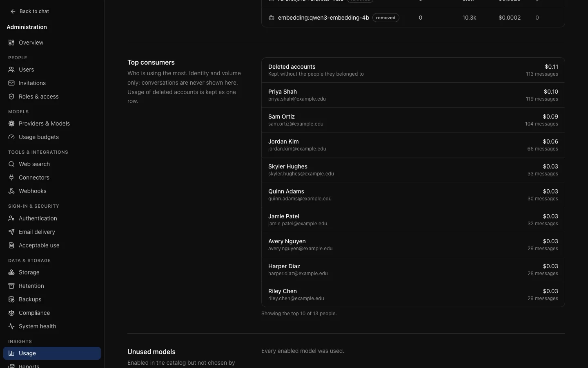Click 'Showing the top 10 of 13 people.'
Image resolution: width=588 pixels, height=368 pixels.
tap(299, 314)
